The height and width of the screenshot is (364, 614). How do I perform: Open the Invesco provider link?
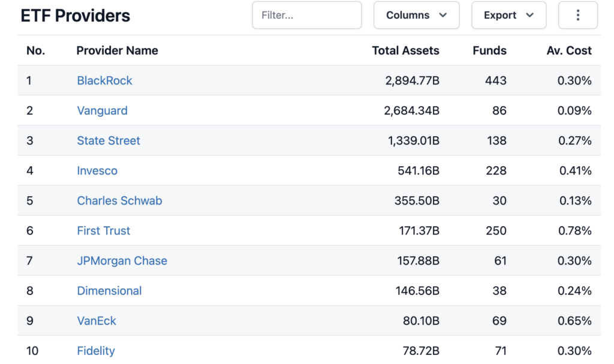point(97,170)
